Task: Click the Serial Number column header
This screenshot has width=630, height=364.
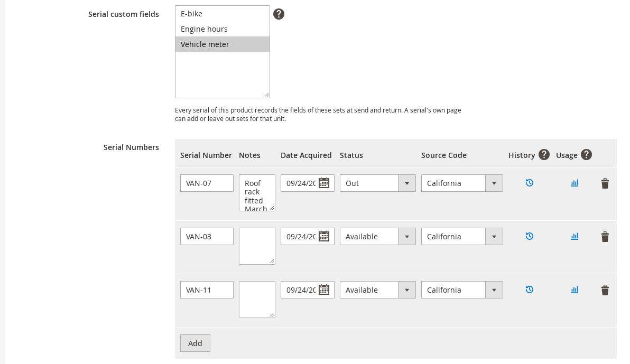Action: coord(206,155)
